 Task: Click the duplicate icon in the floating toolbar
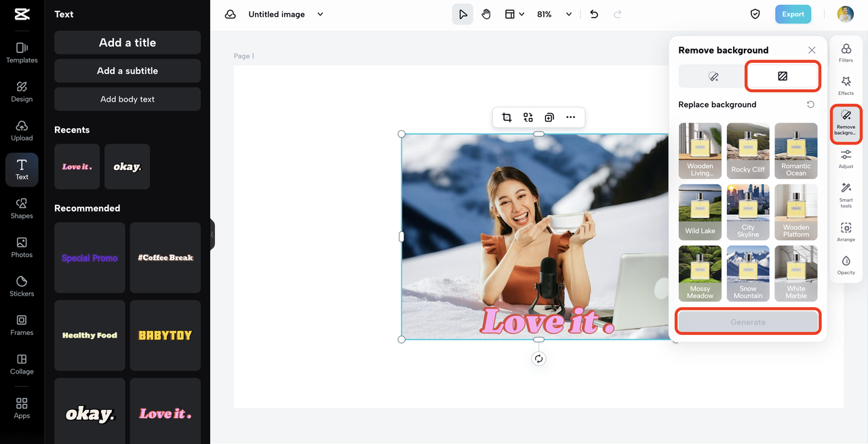pos(549,117)
